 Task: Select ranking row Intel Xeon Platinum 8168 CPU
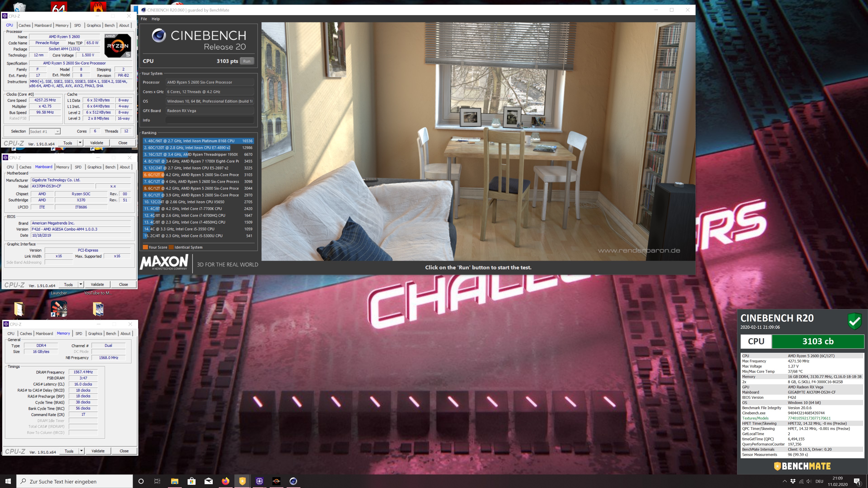coord(198,141)
